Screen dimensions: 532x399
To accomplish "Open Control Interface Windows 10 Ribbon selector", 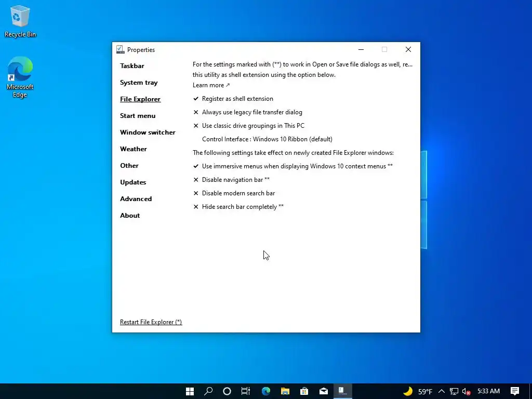I will click(x=267, y=139).
